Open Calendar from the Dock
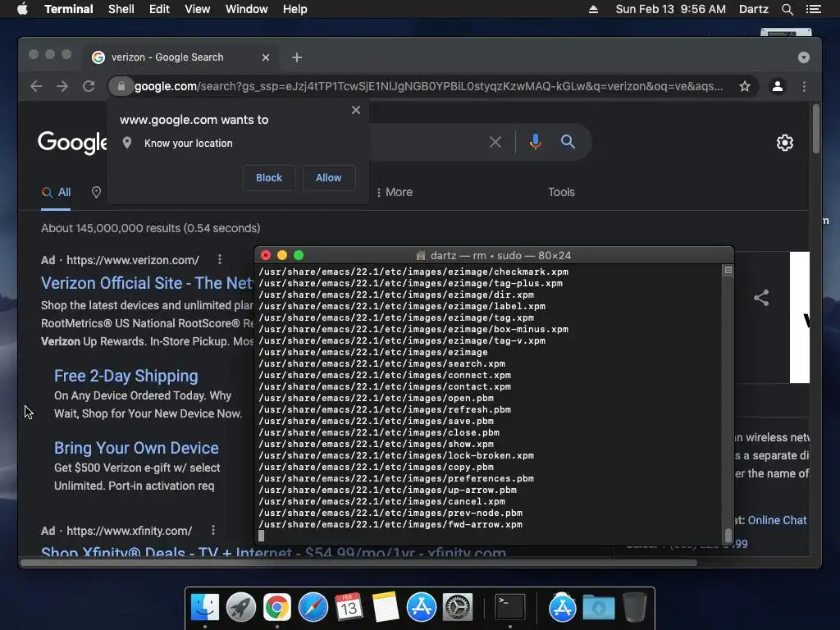Image resolution: width=840 pixels, height=630 pixels. coord(349,607)
